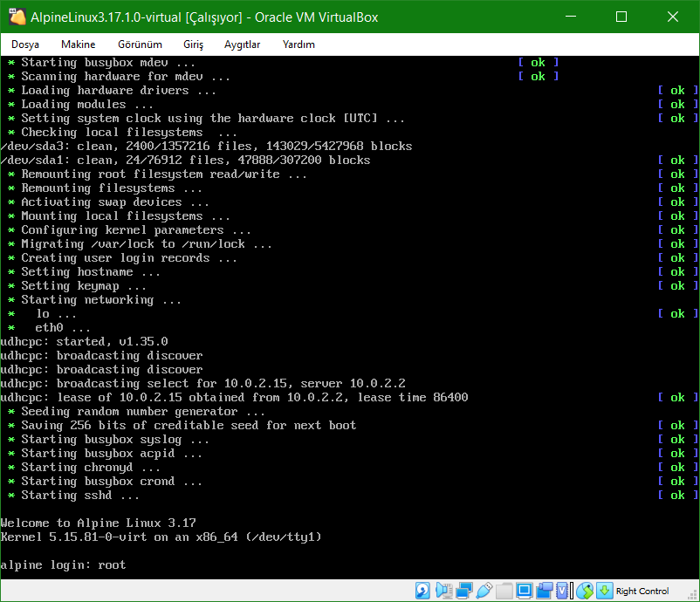Open the Giriş menu
Viewport: 700px width, 602px height.
pyautogui.click(x=193, y=44)
